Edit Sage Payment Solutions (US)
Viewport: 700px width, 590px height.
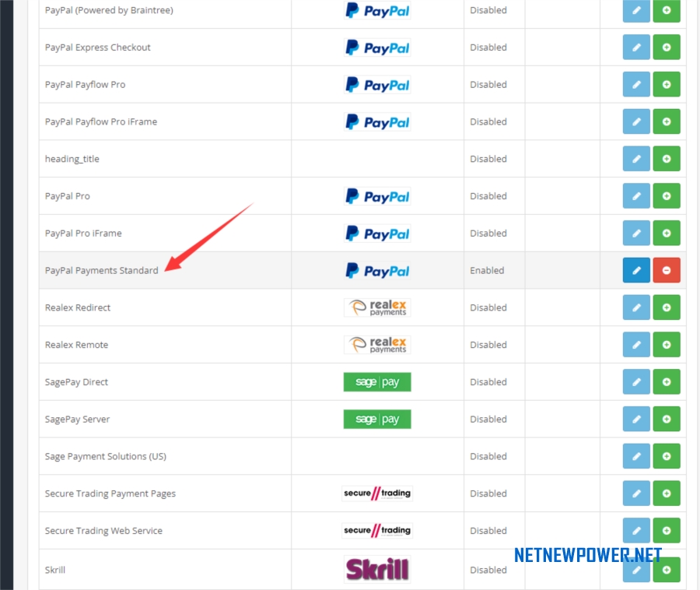(636, 456)
